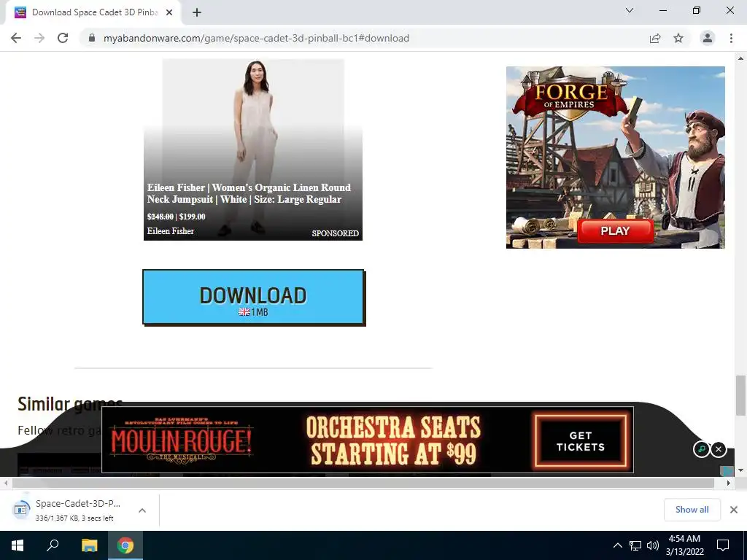747x560 pixels.
Task: Click the Moulin Rouge logo in banner
Action: (181, 440)
